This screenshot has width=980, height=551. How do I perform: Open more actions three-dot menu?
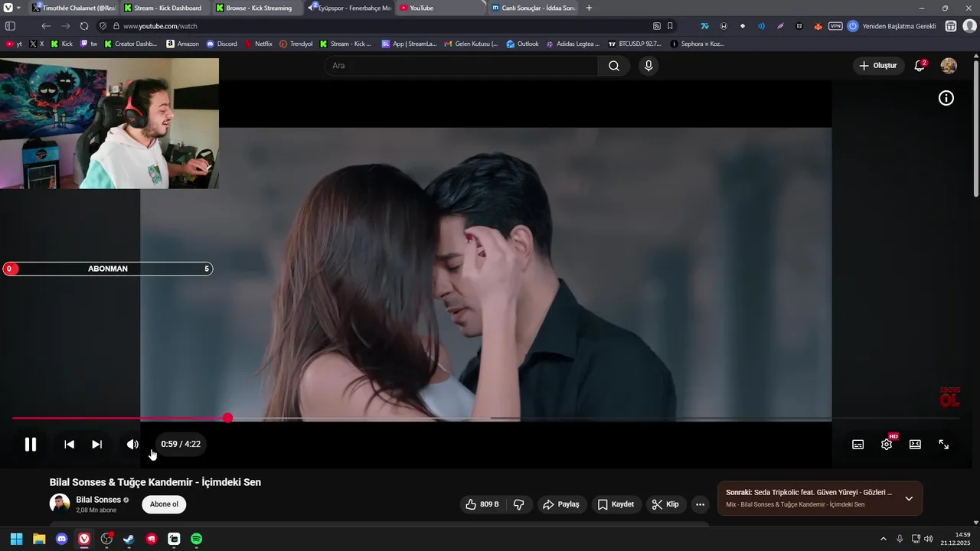pos(700,504)
